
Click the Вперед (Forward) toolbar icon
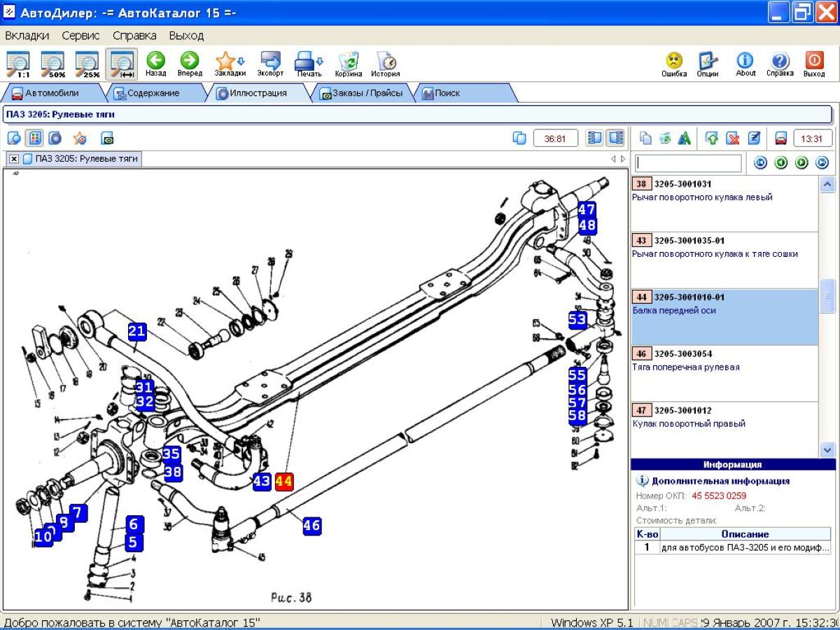pos(190,62)
